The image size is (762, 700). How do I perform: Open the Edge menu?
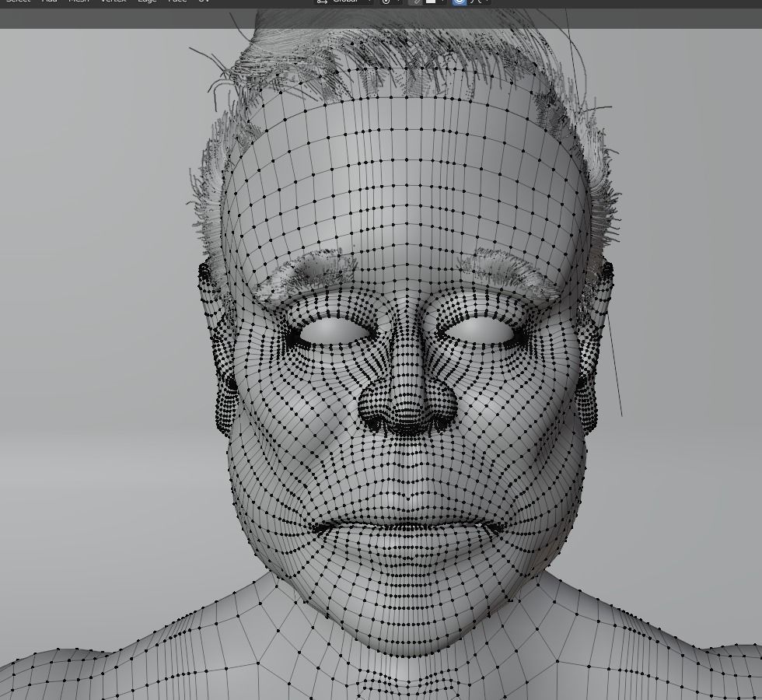tap(147, 2)
